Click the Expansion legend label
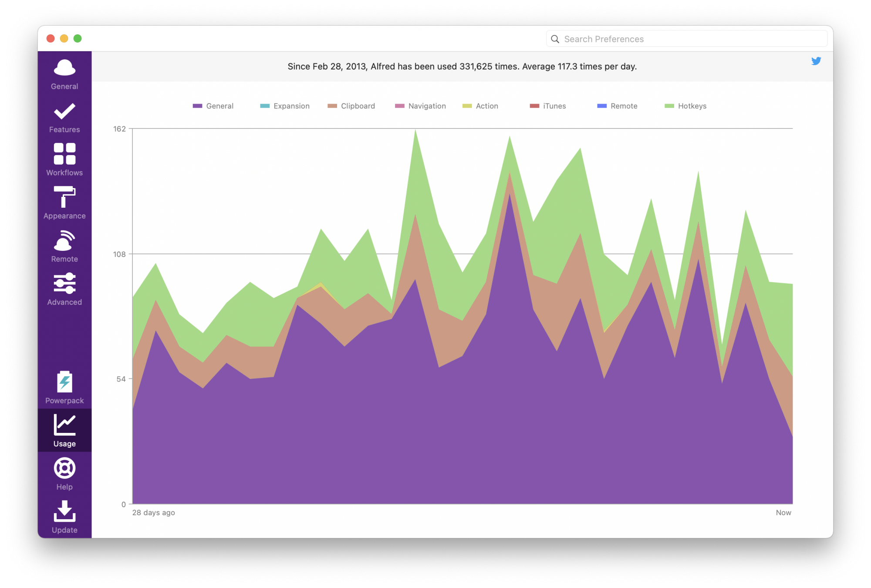 [291, 106]
